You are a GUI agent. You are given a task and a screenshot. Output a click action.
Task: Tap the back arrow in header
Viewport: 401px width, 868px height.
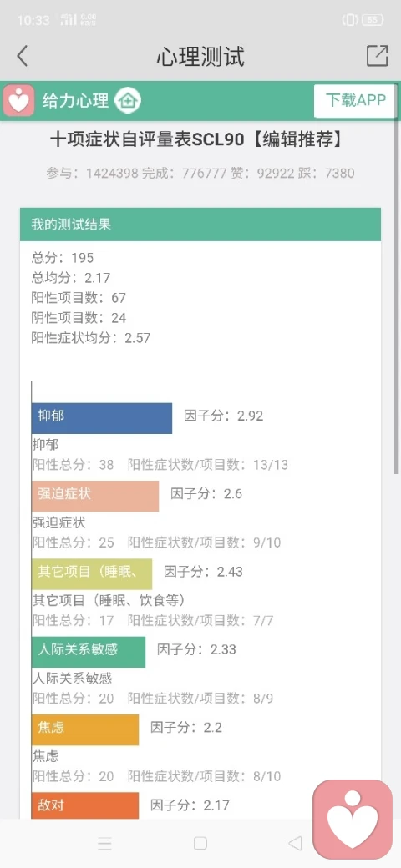[x=23, y=57]
